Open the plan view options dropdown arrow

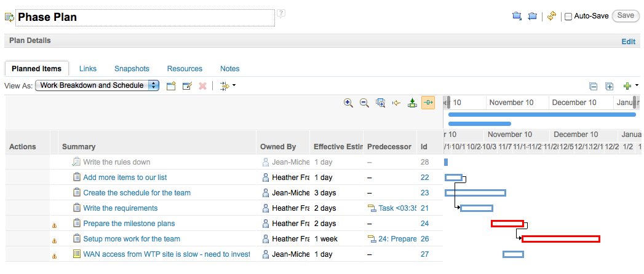click(234, 86)
